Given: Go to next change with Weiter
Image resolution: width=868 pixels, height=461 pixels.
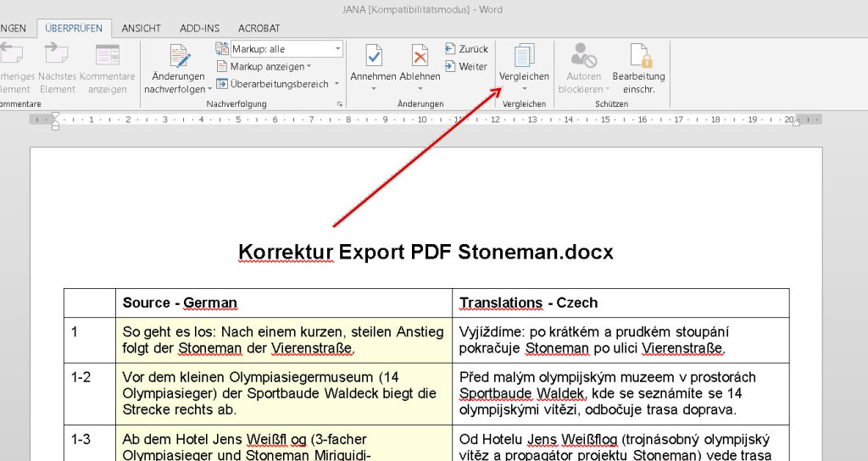Looking at the screenshot, I should pyautogui.click(x=466, y=66).
